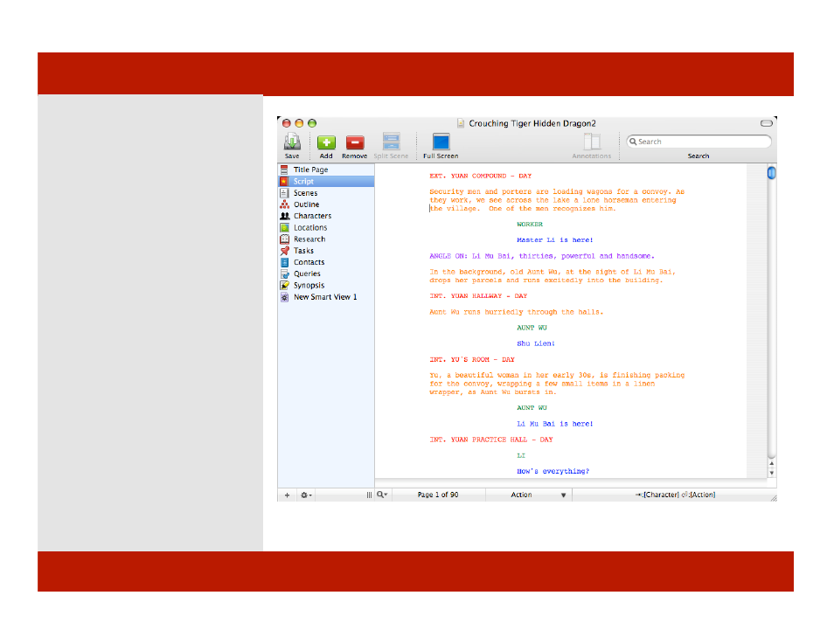
Task: Click the scrollbar down arrow
Action: [x=771, y=473]
